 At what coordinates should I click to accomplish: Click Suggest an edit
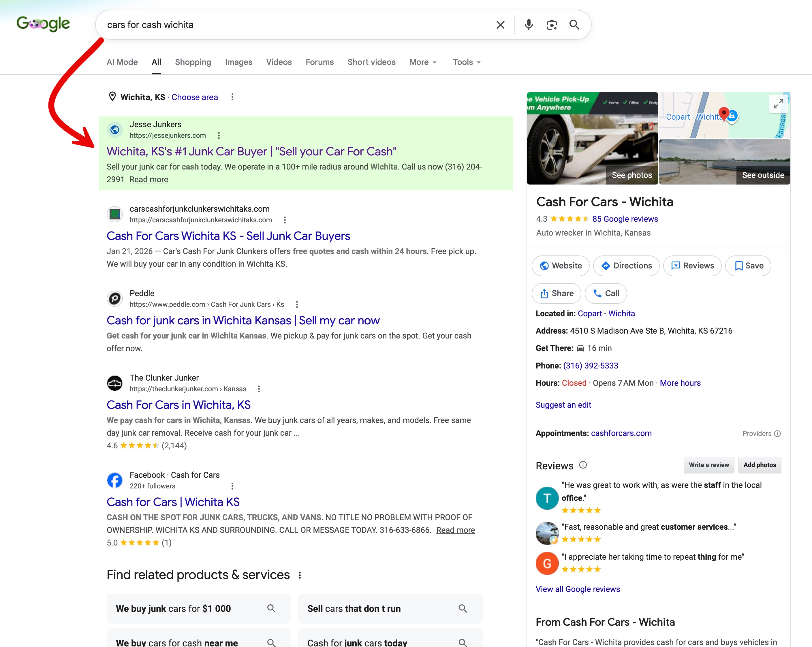pyautogui.click(x=563, y=405)
